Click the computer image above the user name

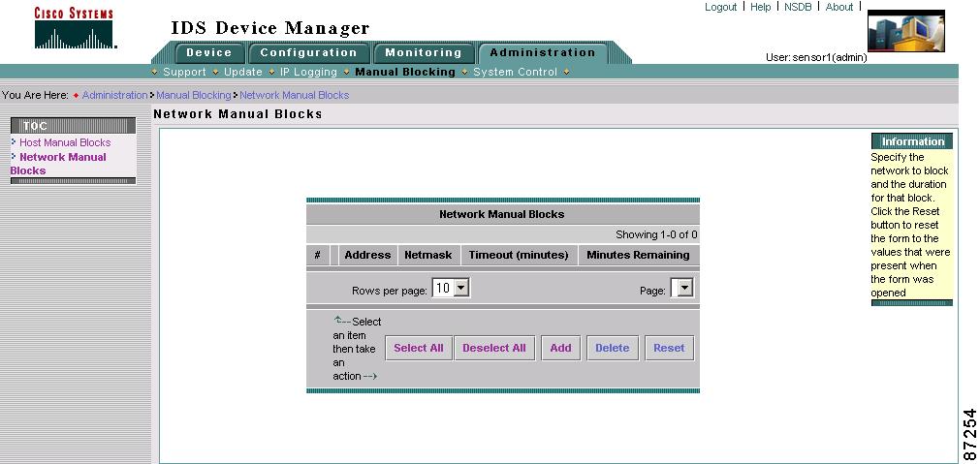906,31
